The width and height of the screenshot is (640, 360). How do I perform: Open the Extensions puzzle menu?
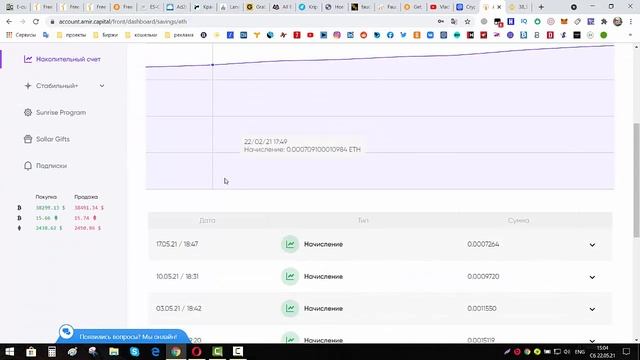[x=604, y=21]
